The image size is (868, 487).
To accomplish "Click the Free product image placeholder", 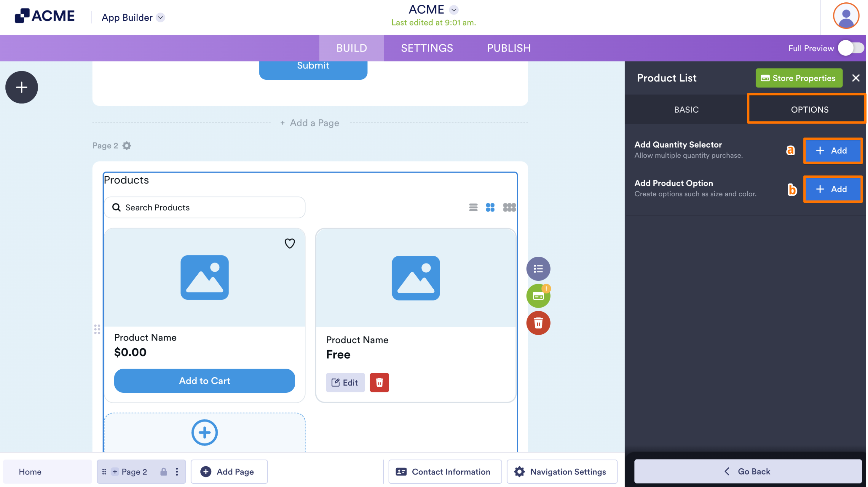I will click(416, 278).
